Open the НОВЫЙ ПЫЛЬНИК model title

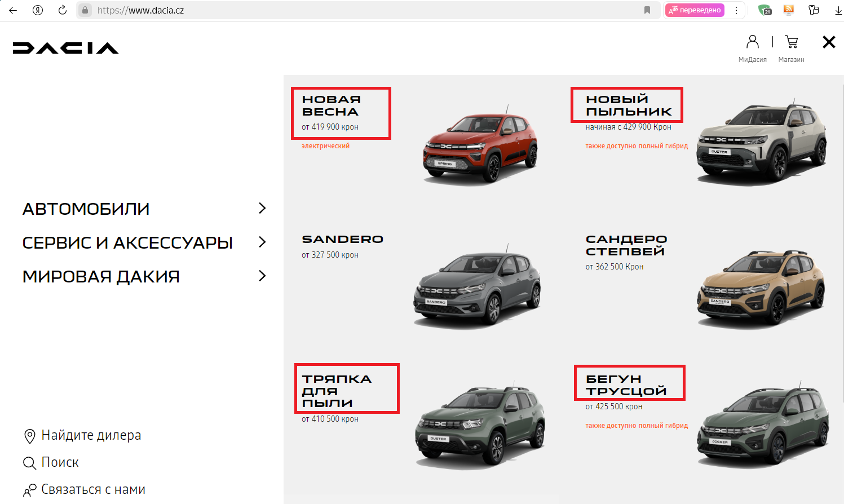click(629, 105)
